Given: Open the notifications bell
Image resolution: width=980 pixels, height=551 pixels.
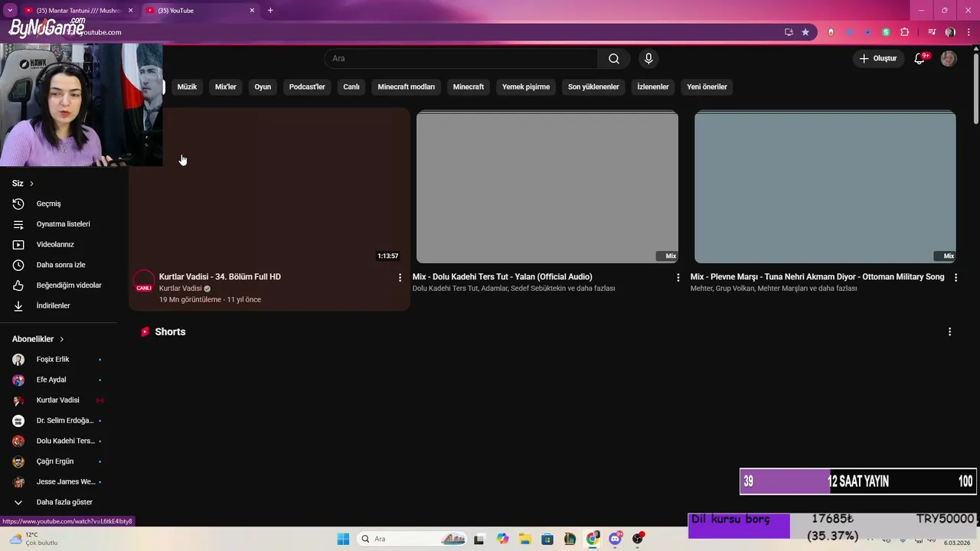Looking at the screenshot, I should tap(920, 59).
